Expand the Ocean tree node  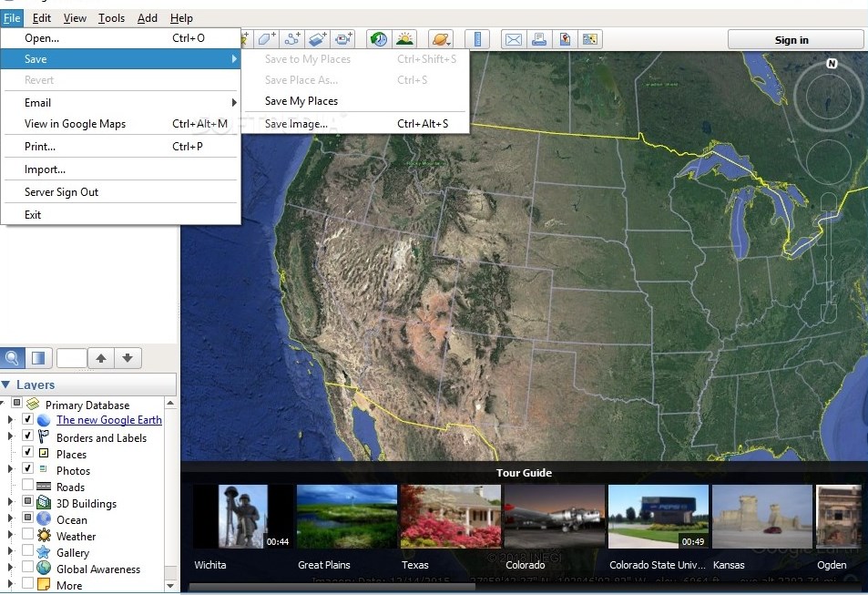click(x=10, y=518)
